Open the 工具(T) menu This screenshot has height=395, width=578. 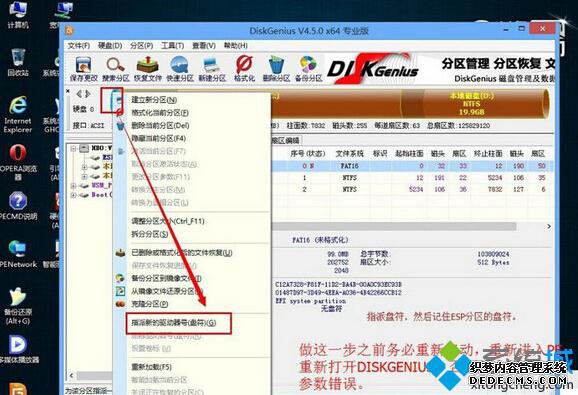[x=173, y=46]
